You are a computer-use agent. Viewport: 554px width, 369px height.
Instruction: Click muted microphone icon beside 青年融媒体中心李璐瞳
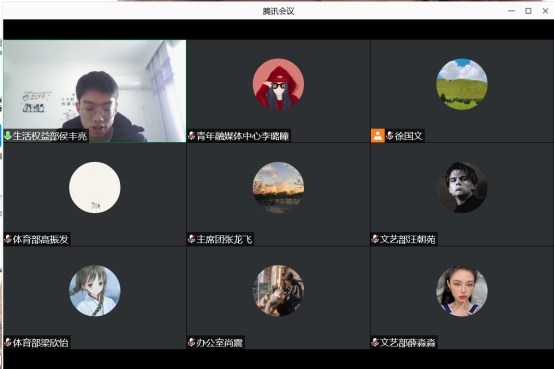click(x=191, y=136)
